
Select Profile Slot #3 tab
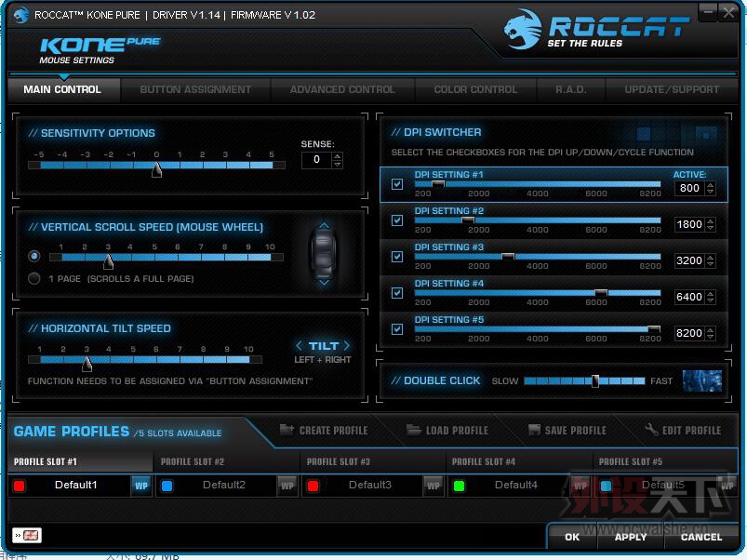[x=372, y=461]
